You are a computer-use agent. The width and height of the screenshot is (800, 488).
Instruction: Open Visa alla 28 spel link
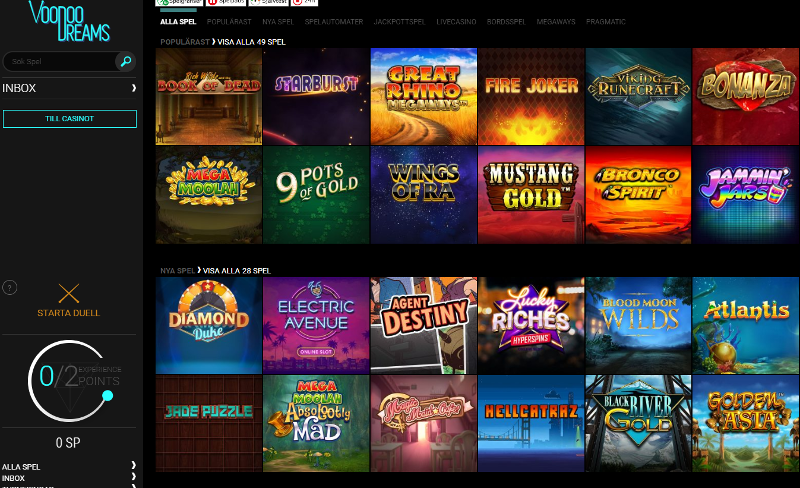pos(237,271)
